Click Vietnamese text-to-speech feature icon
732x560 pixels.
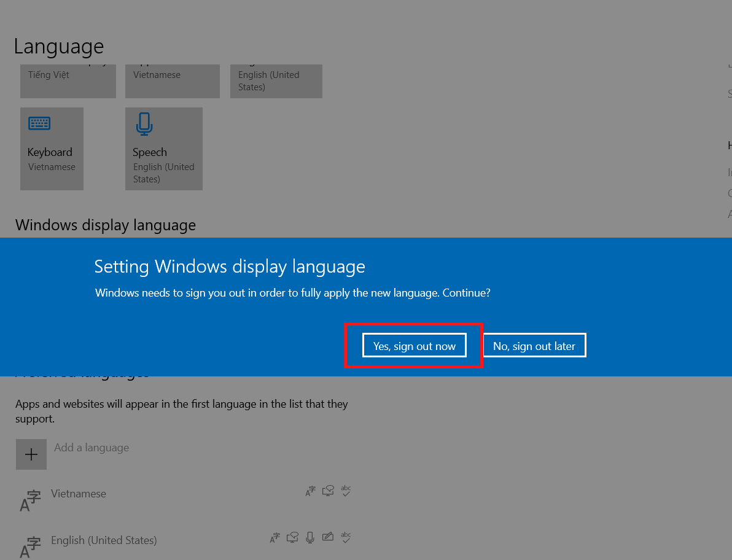coord(328,491)
